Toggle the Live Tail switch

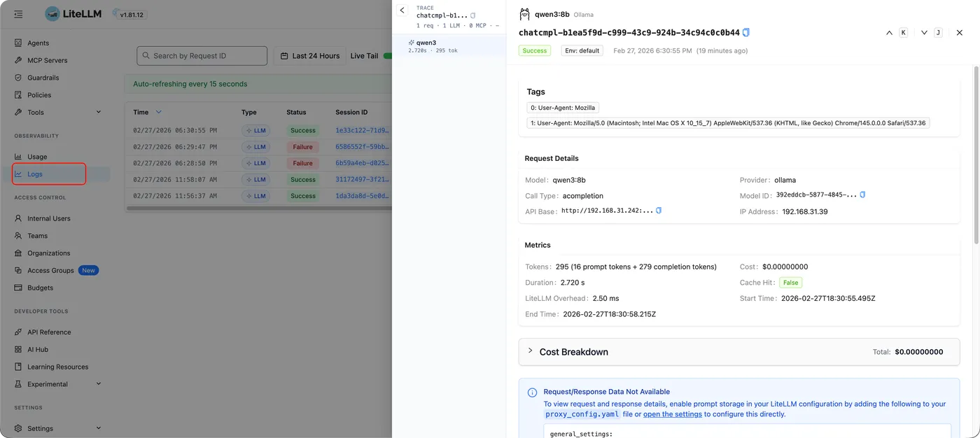387,56
